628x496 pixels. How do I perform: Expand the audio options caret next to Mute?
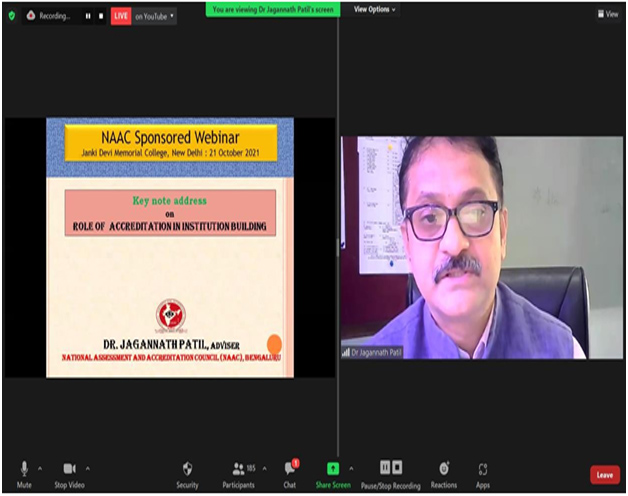(x=40, y=468)
